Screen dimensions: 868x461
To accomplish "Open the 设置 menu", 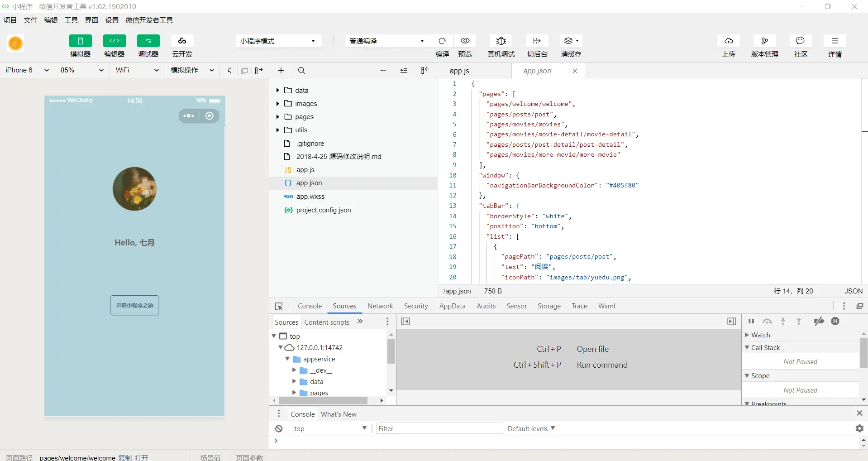I will click(x=112, y=20).
